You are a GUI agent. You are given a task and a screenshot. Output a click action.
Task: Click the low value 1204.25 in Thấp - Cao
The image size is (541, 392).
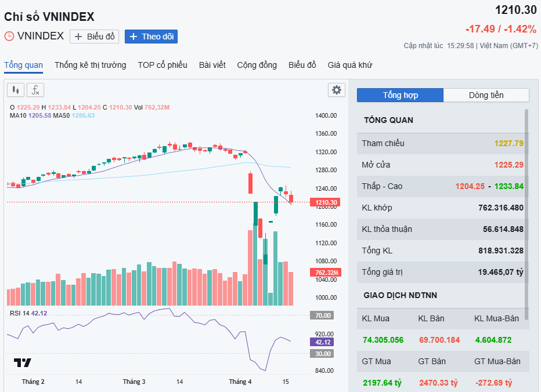pyautogui.click(x=470, y=186)
